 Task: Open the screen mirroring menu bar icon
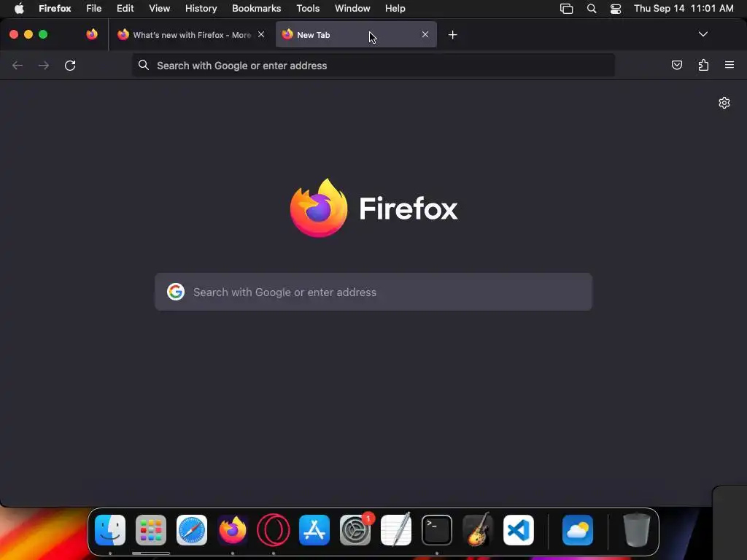click(x=566, y=9)
